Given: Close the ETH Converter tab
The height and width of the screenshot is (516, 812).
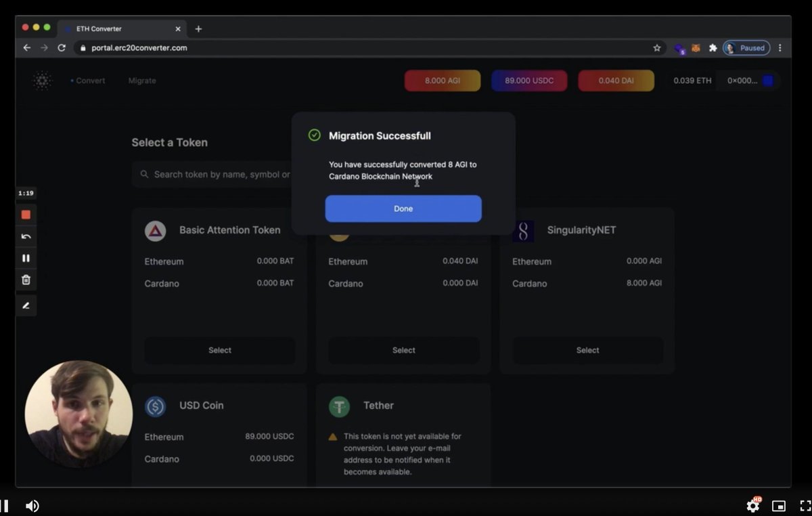Looking at the screenshot, I should tap(178, 29).
